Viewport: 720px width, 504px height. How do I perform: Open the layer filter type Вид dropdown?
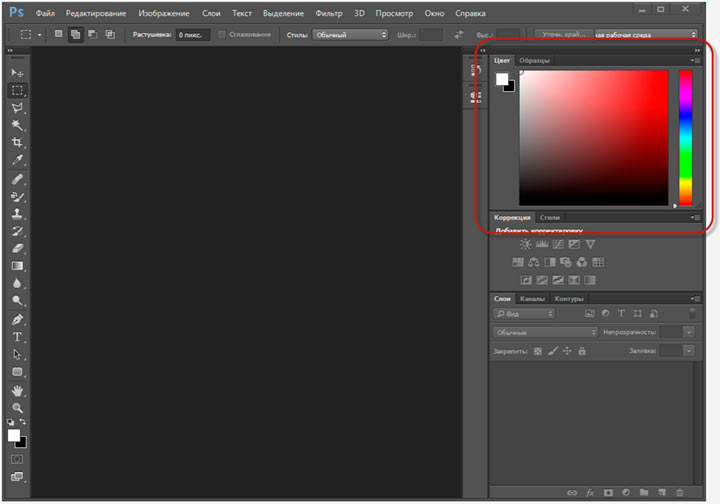click(524, 314)
